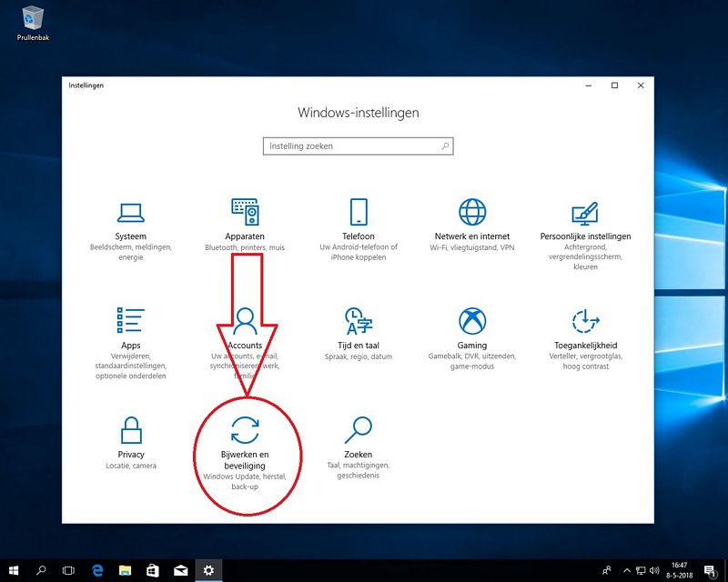Open the Zoeken settings category
Image resolution: width=728 pixels, height=582 pixels.
click(359, 448)
